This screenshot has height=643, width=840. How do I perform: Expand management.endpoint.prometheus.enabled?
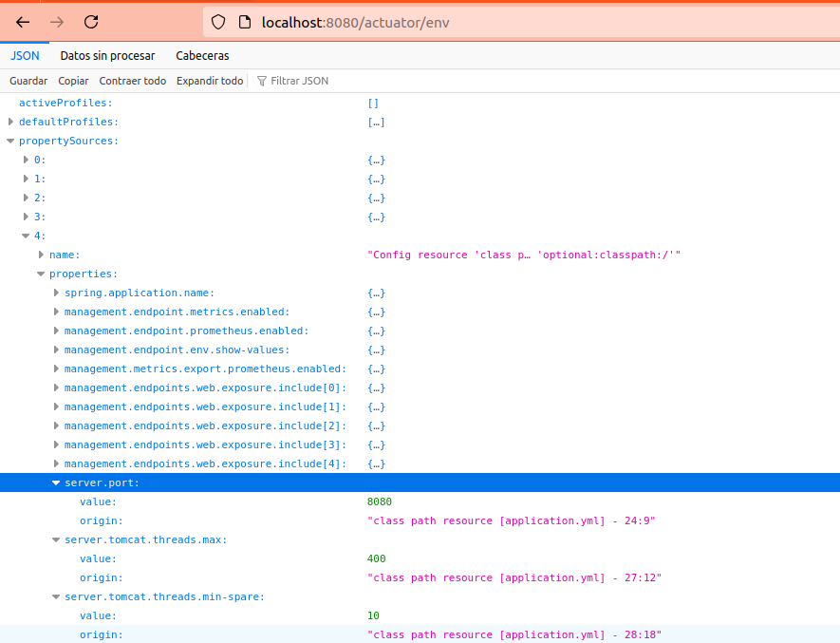(x=56, y=331)
